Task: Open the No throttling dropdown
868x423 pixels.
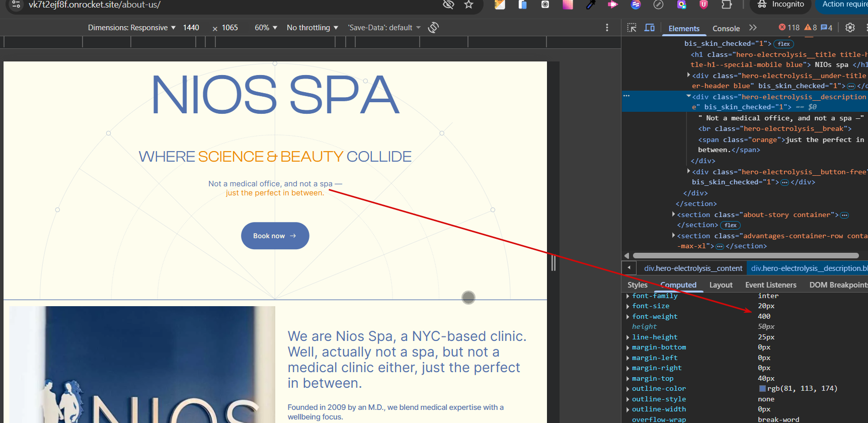Action: [312, 28]
